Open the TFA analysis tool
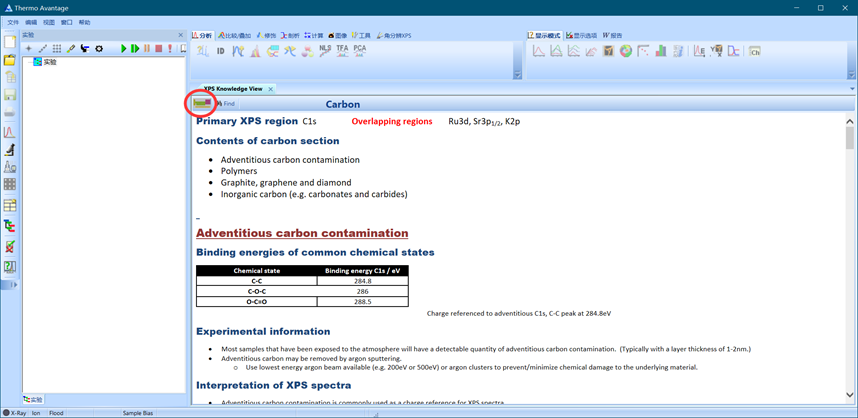 click(342, 50)
